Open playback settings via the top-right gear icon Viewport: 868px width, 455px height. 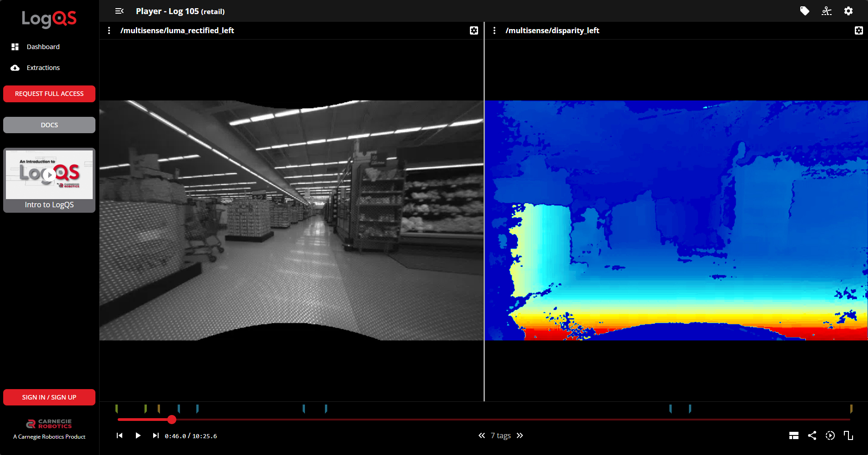849,11
